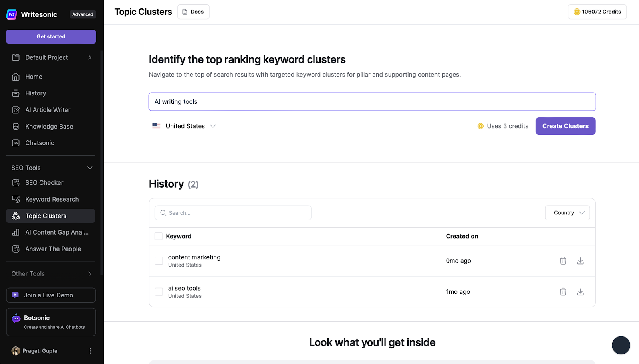Open the chat widget bubble
Screen dimensions: 639x364
(621, 345)
